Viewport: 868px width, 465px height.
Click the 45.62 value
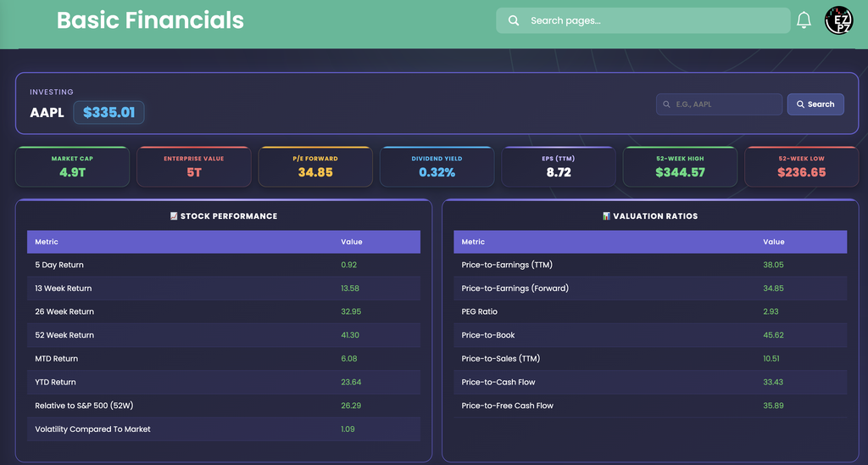click(x=773, y=335)
